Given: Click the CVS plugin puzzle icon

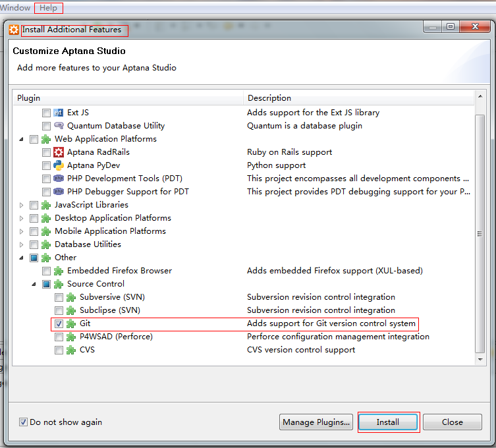Looking at the screenshot, I should click(x=71, y=350).
